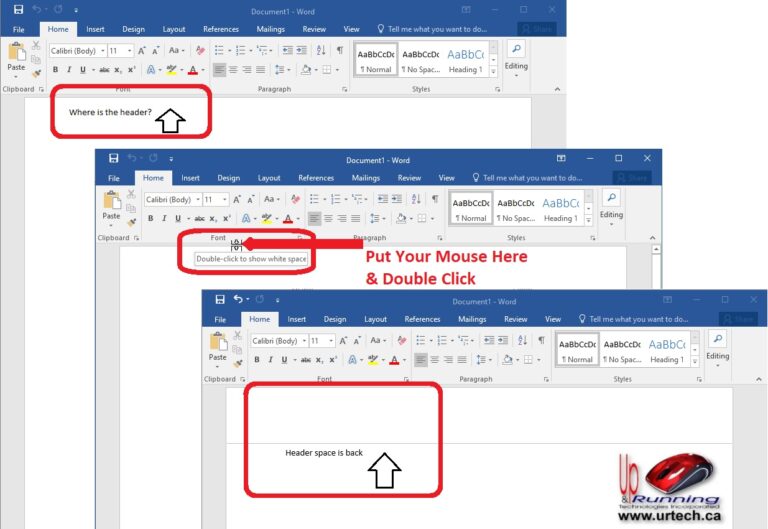Click Sort A-Z icon in the middle window
This screenshot has height=529, width=768.
tap(418, 199)
